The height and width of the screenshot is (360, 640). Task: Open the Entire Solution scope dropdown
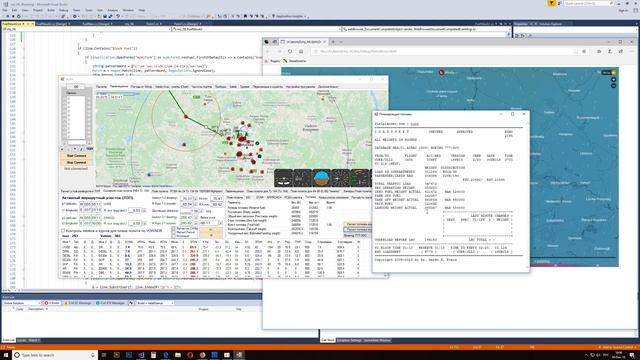21,303
